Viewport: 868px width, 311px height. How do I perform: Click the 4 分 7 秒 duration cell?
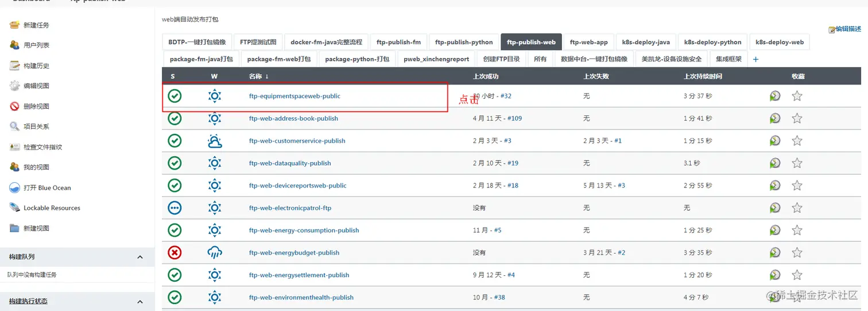coord(696,297)
